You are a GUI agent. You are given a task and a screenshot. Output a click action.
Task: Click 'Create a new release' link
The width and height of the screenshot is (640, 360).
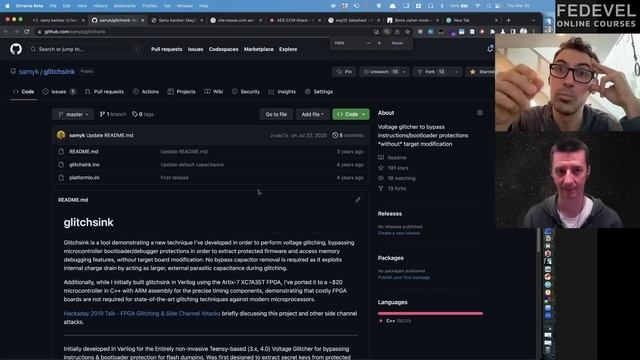click(x=399, y=233)
